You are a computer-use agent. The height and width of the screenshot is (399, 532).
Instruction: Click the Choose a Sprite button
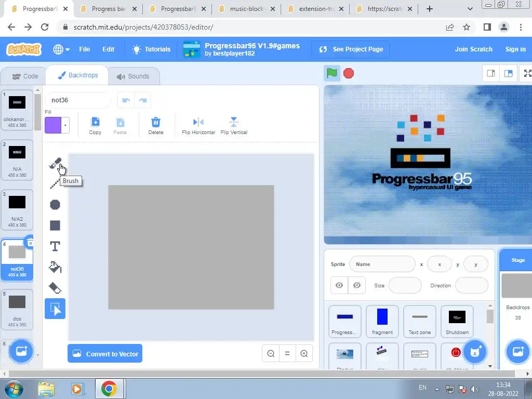475,352
